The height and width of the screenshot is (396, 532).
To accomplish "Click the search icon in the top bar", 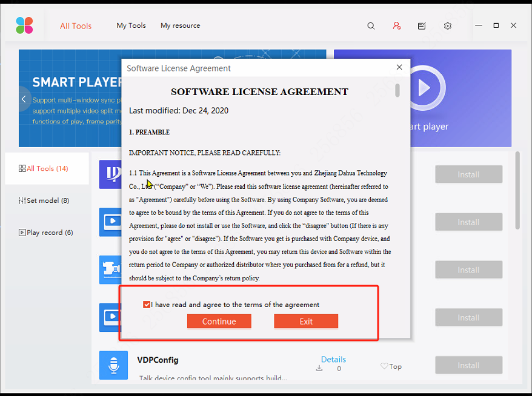I will [x=371, y=26].
